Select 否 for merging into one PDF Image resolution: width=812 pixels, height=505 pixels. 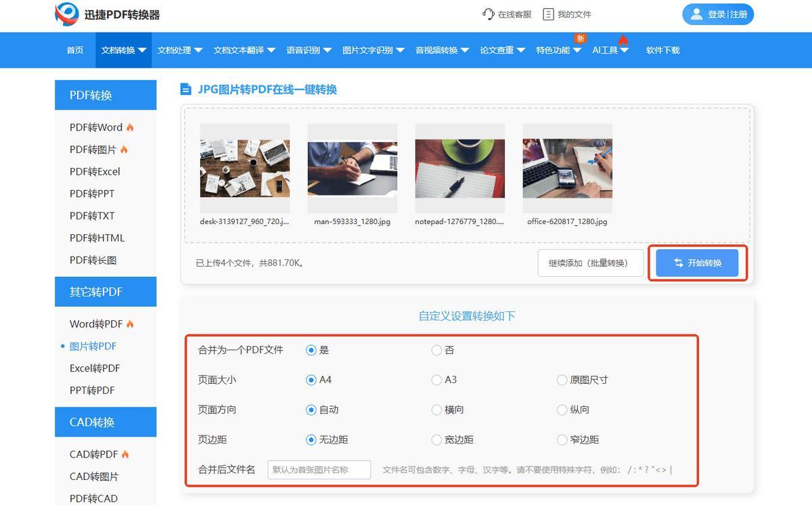pos(436,350)
